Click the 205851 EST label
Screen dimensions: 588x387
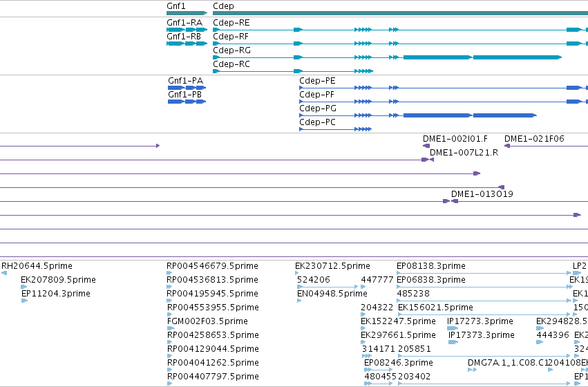415,349
